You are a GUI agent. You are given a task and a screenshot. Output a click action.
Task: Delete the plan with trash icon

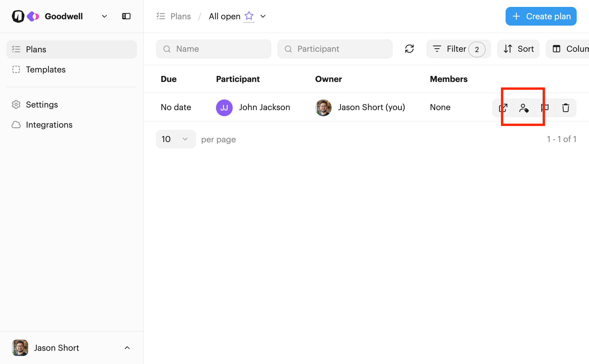coord(565,108)
